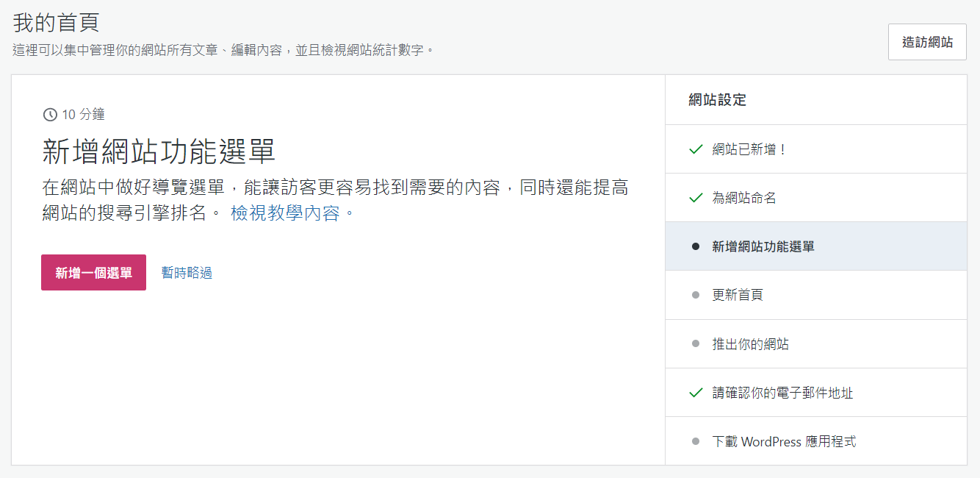Click the checkmark beside 請確認你的電子郵件地址
This screenshot has width=980, height=478.
[x=696, y=393]
